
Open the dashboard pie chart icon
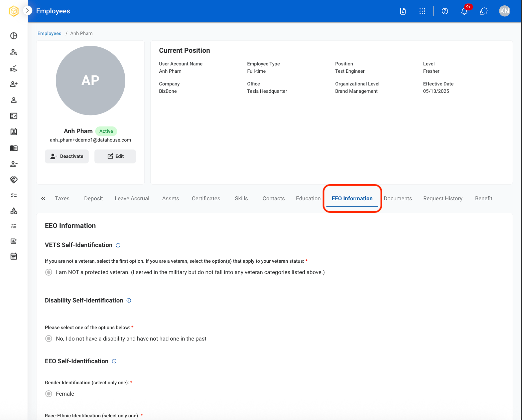click(x=14, y=36)
